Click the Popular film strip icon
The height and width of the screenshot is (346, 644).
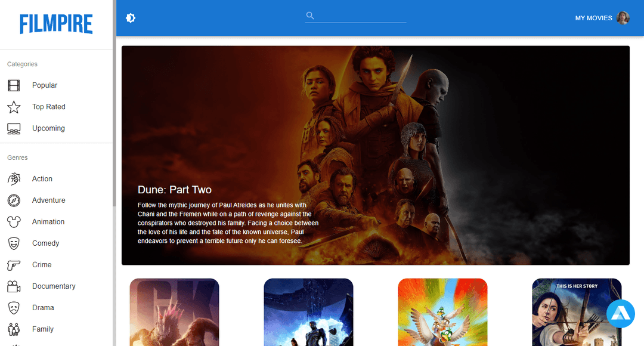(x=14, y=85)
